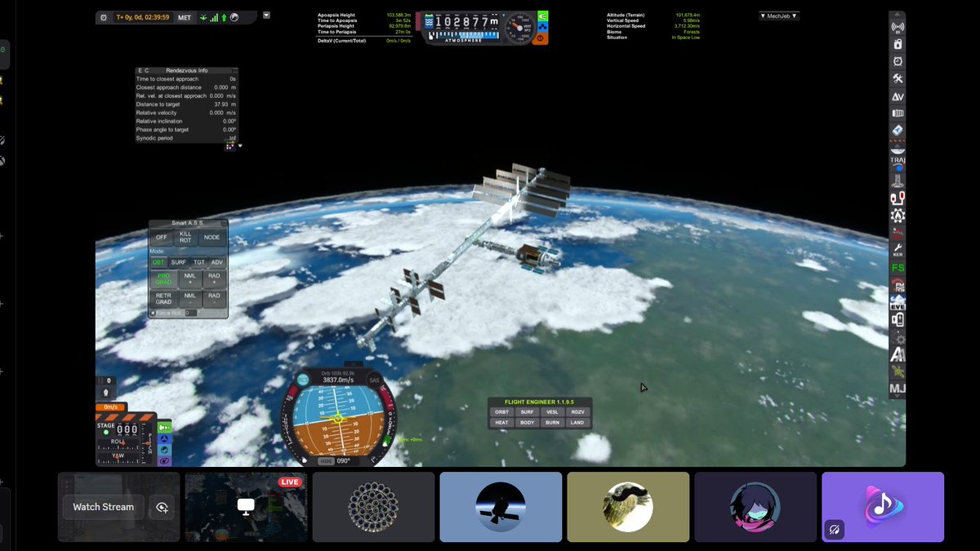Click the green vessel status icon in time bar
Viewport: 980px width, 551px height.
pos(203,17)
